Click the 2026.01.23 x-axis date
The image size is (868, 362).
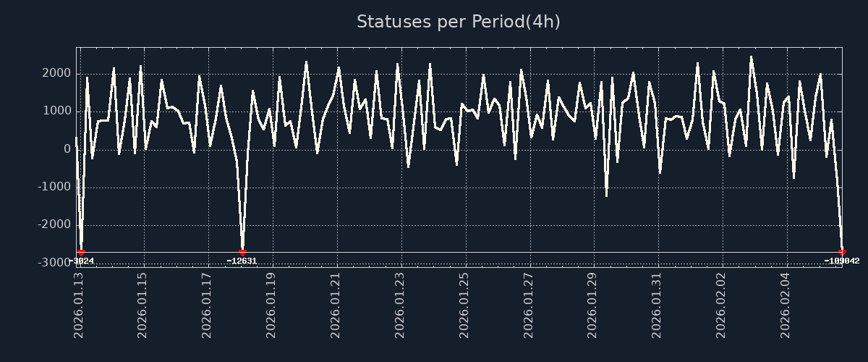pyautogui.click(x=400, y=305)
